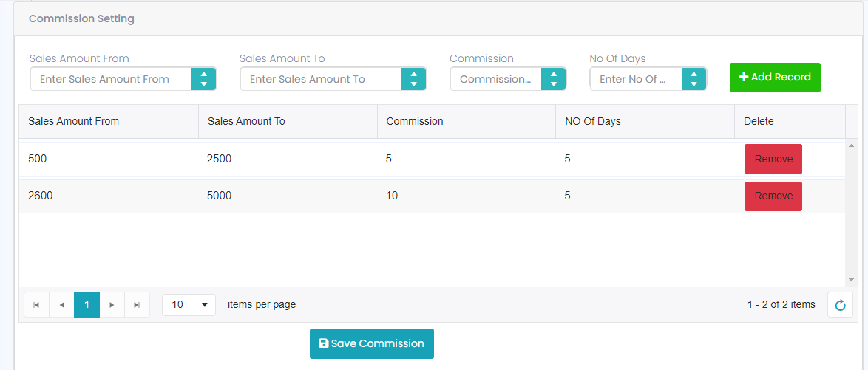
Task: Click Add Record button
Action: (x=774, y=78)
